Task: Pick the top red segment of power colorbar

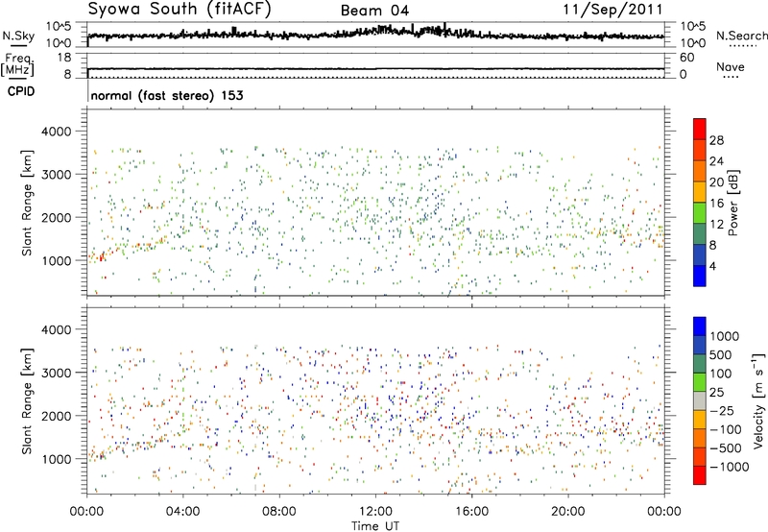Action: pos(700,129)
